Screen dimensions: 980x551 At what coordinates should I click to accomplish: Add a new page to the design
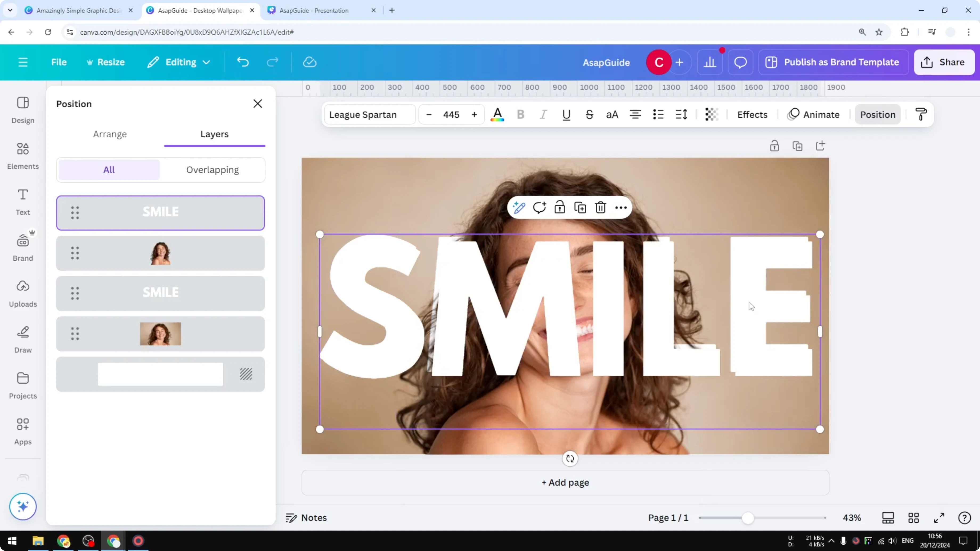point(565,483)
